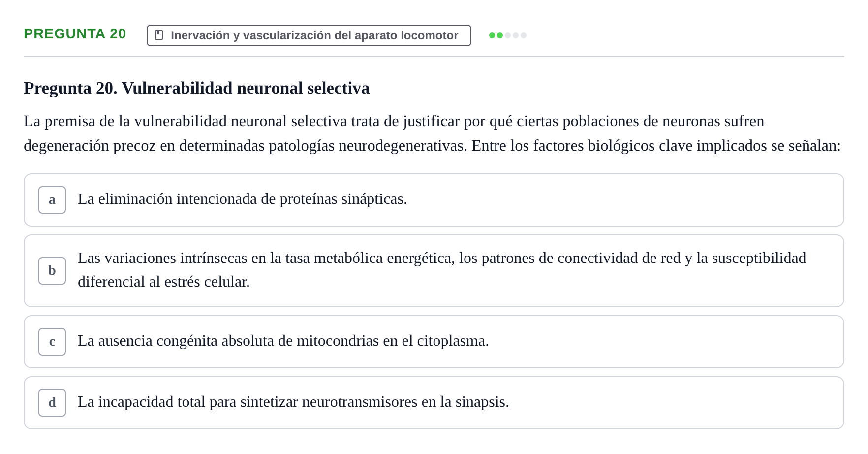Choose option about eliminación de proteínas sinápticas
Image resolution: width=868 pixels, height=454 pixels.
[x=434, y=200]
